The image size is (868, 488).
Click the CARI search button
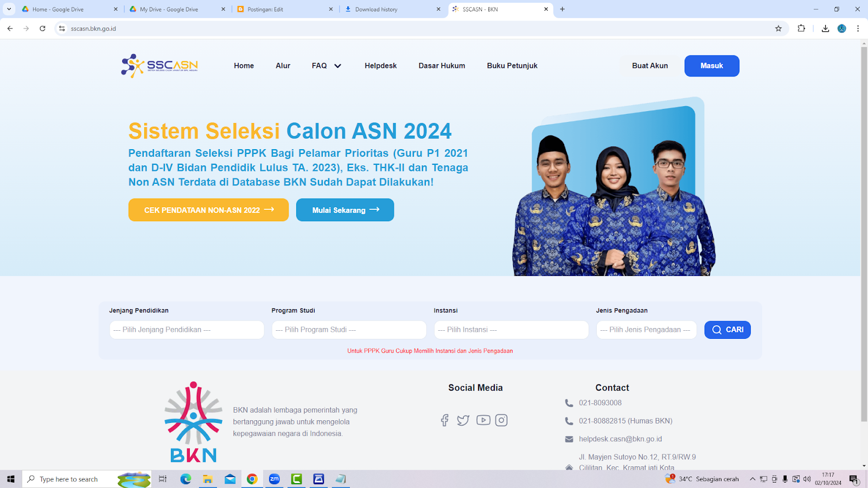click(x=727, y=330)
